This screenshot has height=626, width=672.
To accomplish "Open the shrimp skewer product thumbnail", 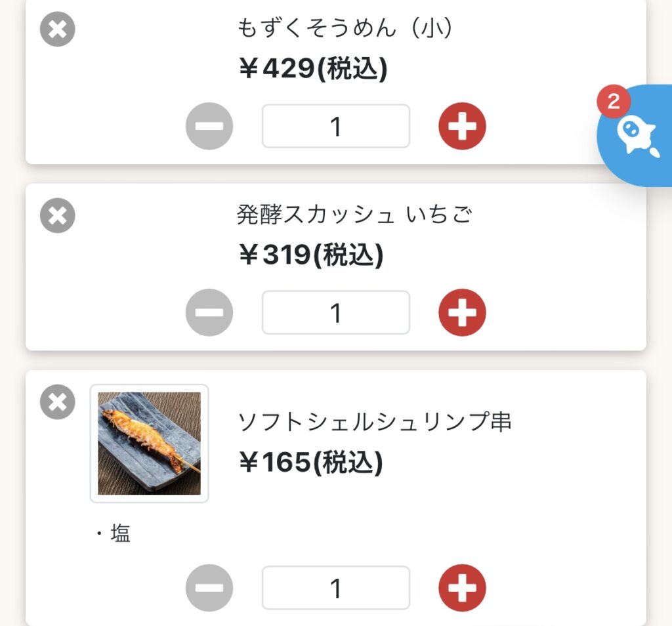I will click(x=149, y=444).
